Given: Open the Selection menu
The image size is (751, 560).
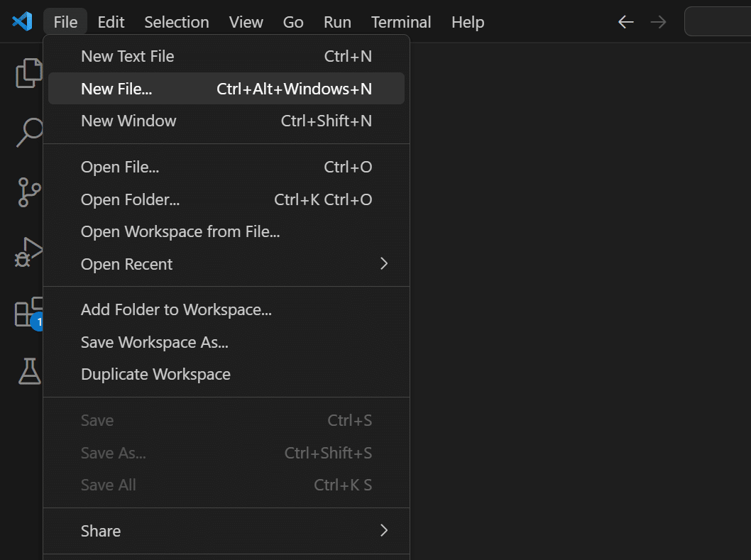Looking at the screenshot, I should click(x=177, y=22).
